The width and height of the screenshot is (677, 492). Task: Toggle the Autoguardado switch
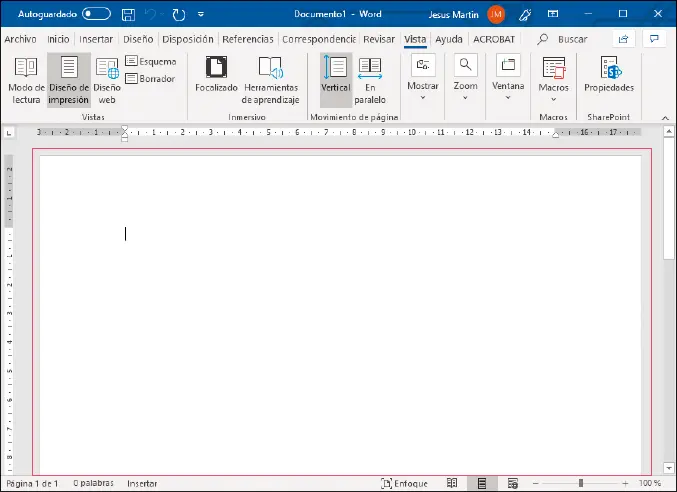(x=97, y=14)
